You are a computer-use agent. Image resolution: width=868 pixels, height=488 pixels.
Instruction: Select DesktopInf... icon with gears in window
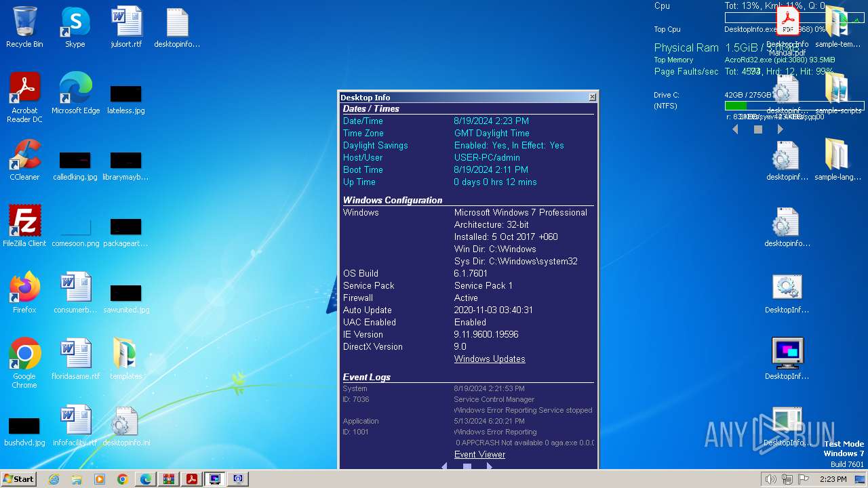(x=787, y=292)
